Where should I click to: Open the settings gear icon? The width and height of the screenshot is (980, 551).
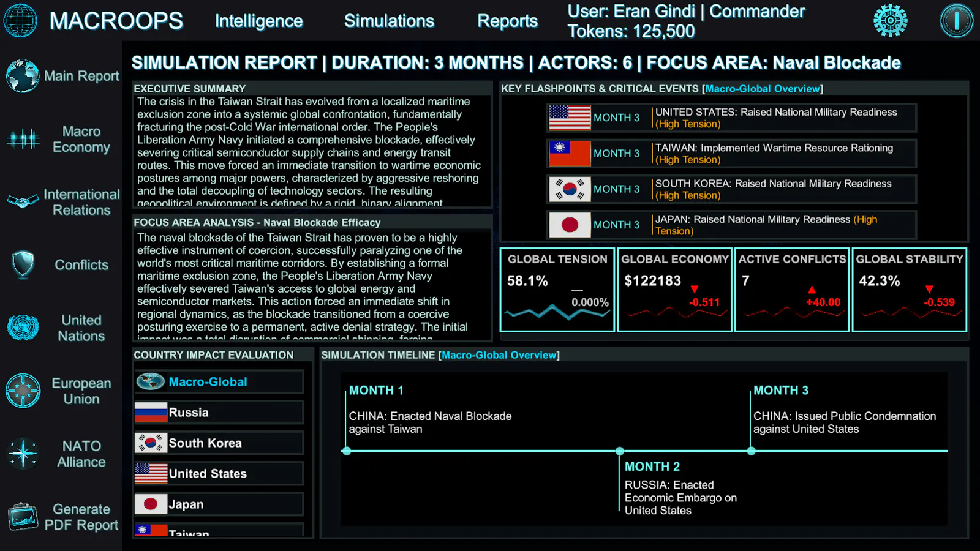891,20
